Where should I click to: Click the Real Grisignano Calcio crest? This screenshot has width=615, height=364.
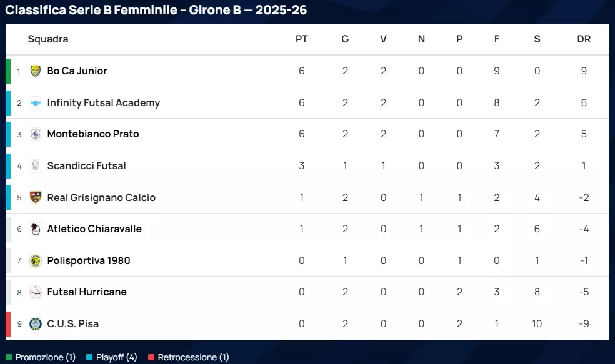[x=36, y=198]
